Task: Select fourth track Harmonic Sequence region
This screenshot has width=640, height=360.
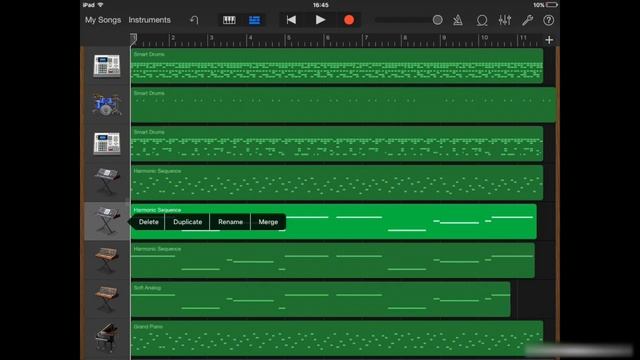Action: pyautogui.click(x=337, y=182)
